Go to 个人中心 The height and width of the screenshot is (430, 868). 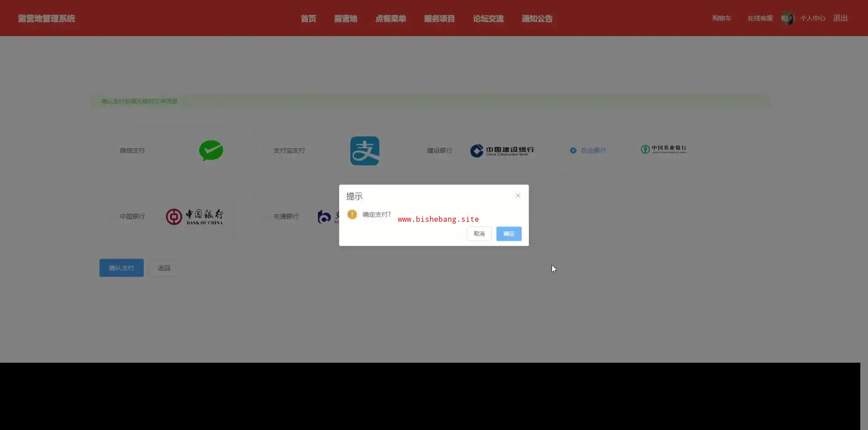click(x=813, y=18)
